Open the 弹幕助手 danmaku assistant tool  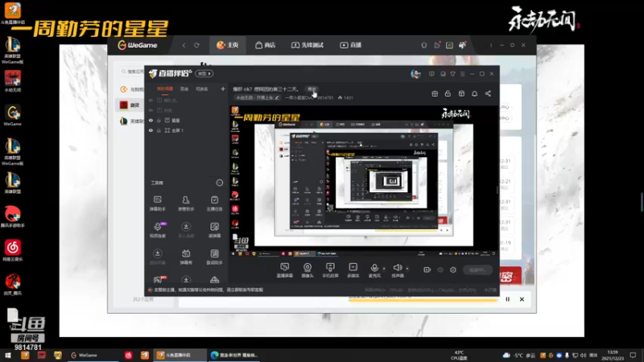[157, 204]
